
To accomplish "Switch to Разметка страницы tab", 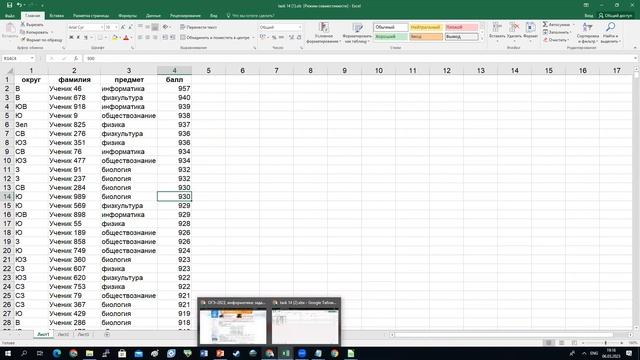I will [x=91, y=16].
